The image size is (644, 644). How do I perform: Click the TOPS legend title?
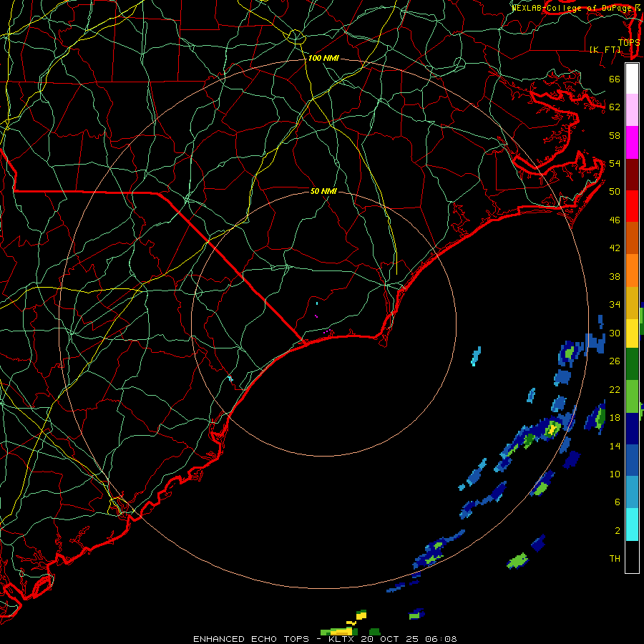point(629,43)
